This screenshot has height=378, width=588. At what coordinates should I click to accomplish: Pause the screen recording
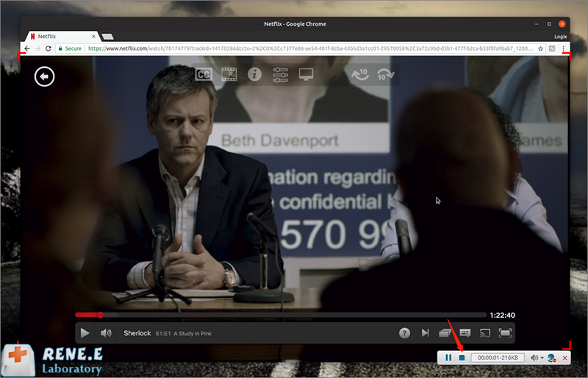448,357
